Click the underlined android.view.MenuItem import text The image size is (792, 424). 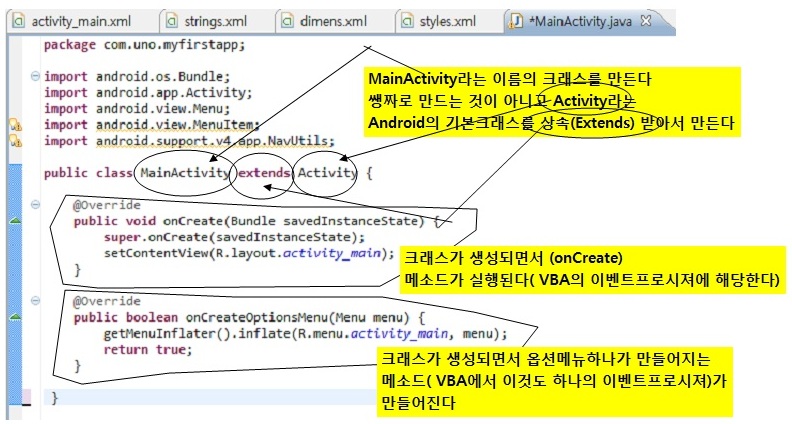pyautogui.click(x=178, y=125)
